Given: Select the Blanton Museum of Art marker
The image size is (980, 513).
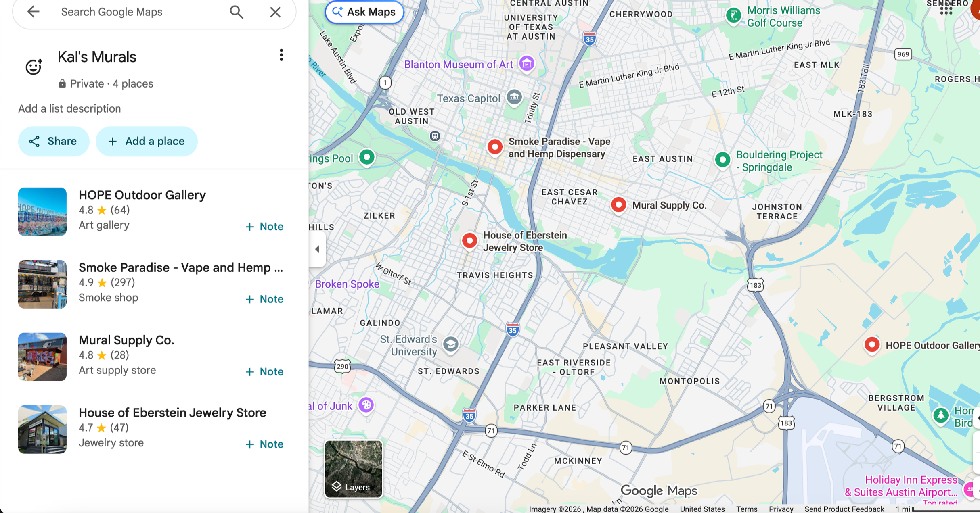Looking at the screenshot, I should point(527,64).
